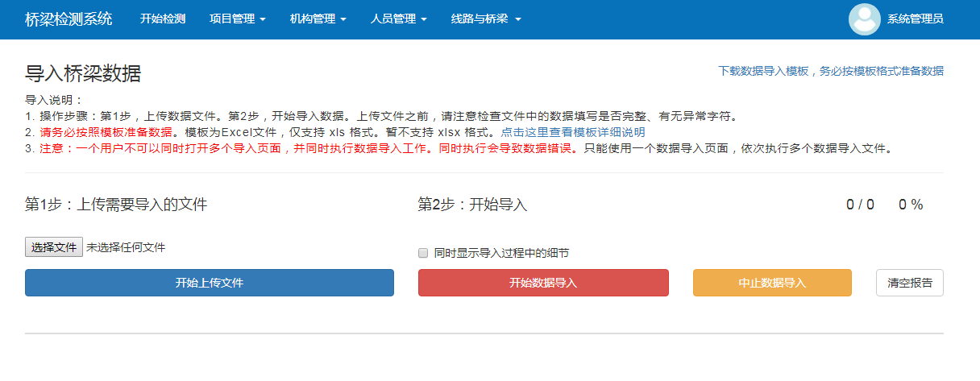Click the 未选择任何文件 file status text
Viewport: 980px width, 381px height.
click(126, 247)
